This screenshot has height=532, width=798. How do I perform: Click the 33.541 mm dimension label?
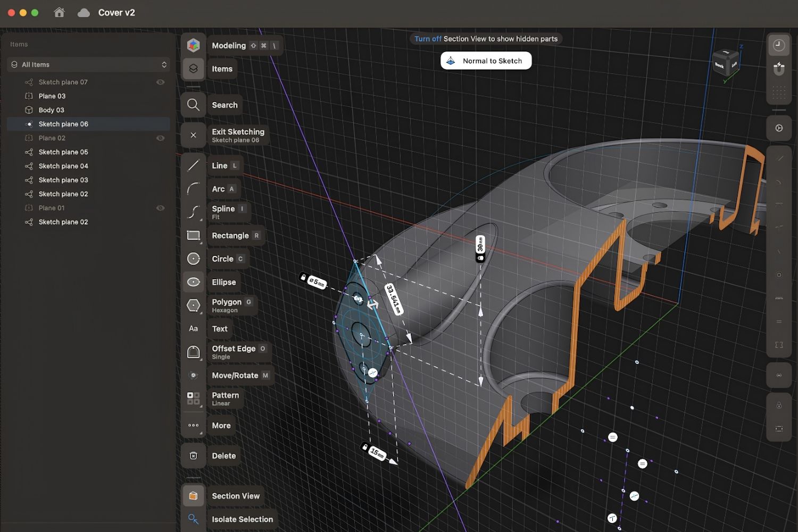[x=394, y=299]
